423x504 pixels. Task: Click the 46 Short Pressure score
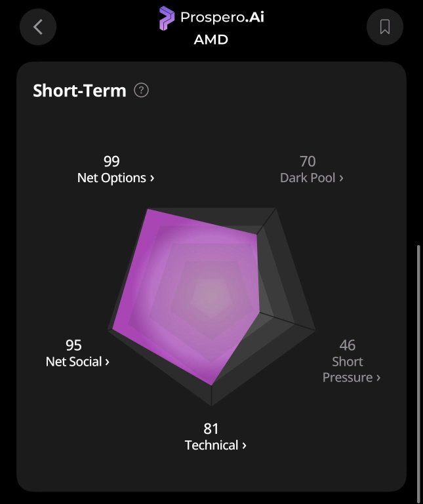pos(348,345)
